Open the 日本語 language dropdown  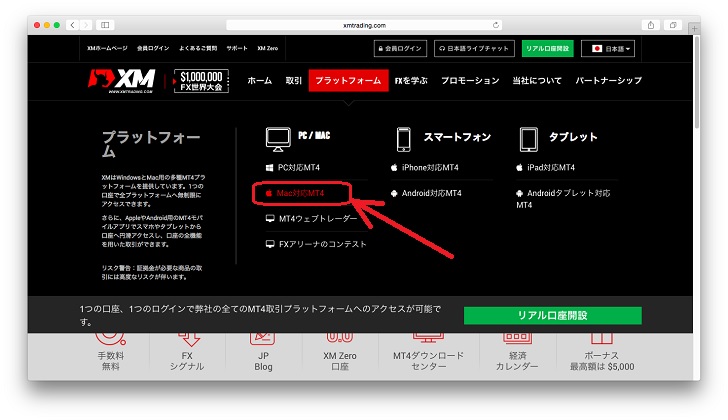[608, 49]
